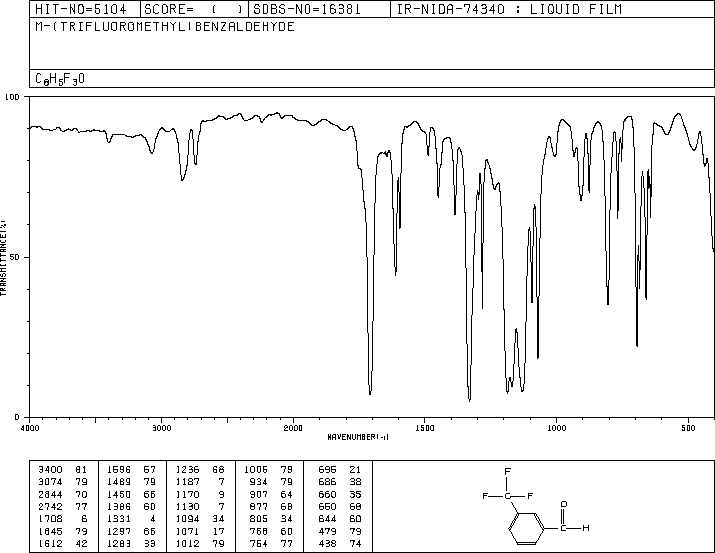This screenshot has height=553, width=715.
Task: Click the 500 wavenumber axis label
Action: click(x=689, y=428)
